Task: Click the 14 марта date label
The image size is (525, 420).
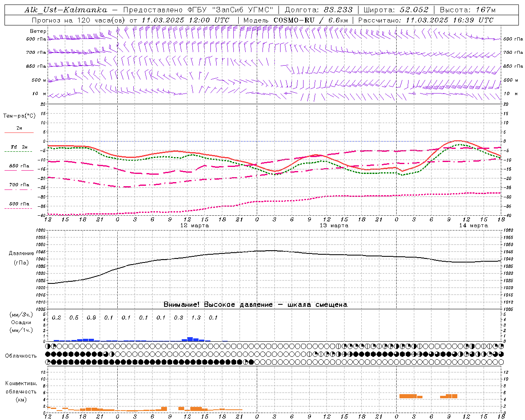Action: 473,226
